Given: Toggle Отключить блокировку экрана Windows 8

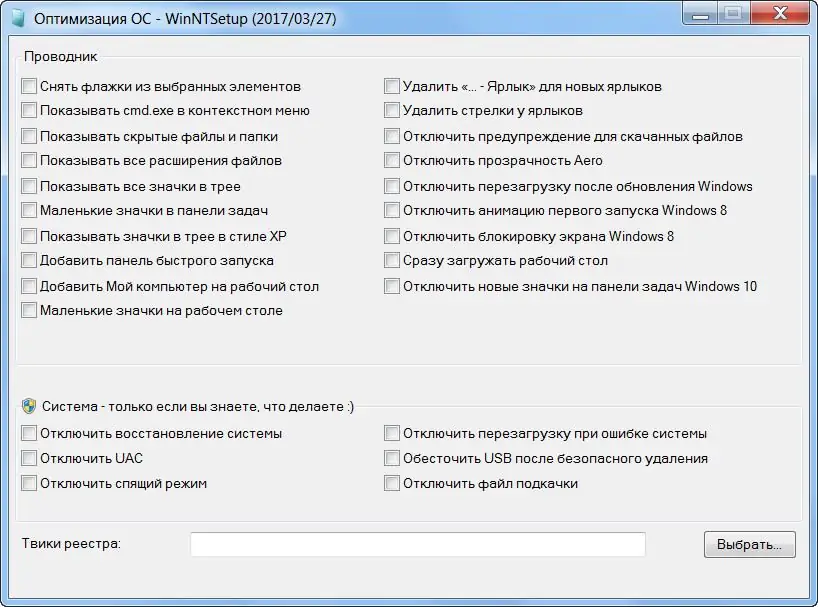Looking at the screenshot, I should point(392,236).
